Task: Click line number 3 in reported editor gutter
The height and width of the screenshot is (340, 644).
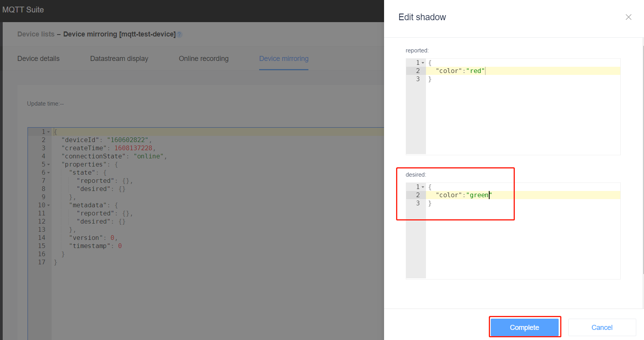Action: (418, 79)
